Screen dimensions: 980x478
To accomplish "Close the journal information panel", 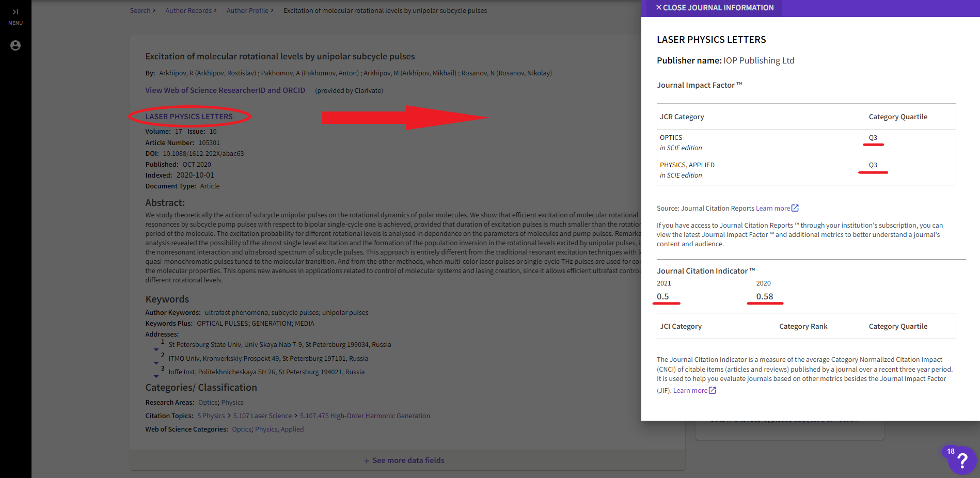I will coord(715,8).
